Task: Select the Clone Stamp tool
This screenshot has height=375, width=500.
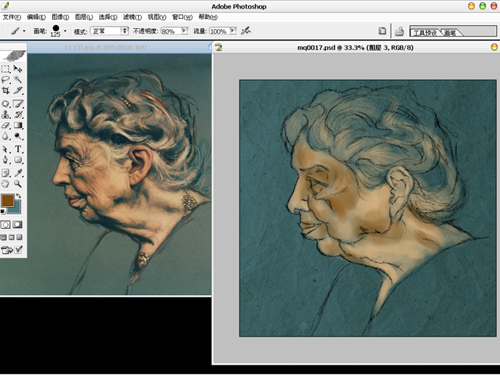Action: [x=6, y=115]
